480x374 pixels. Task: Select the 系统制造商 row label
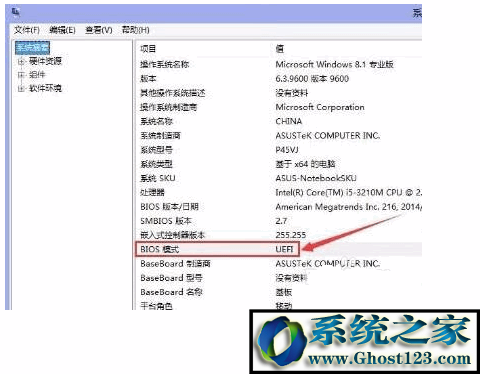[x=160, y=136]
